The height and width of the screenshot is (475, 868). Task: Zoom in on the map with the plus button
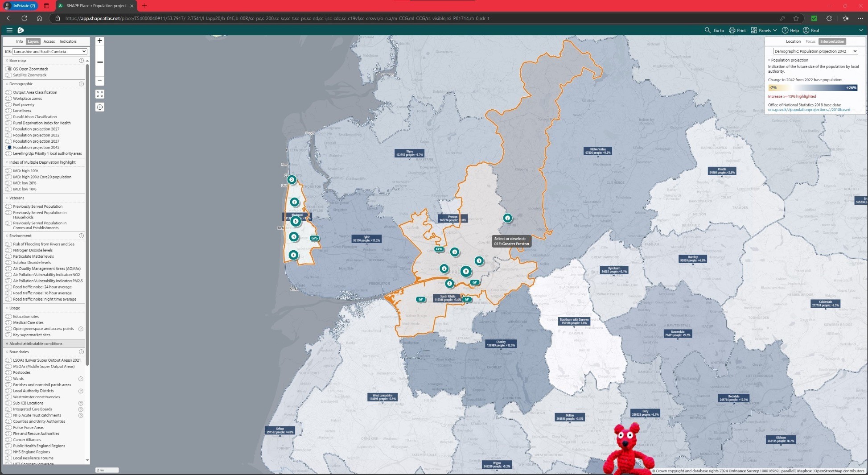pyautogui.click(x=100, y=41)
